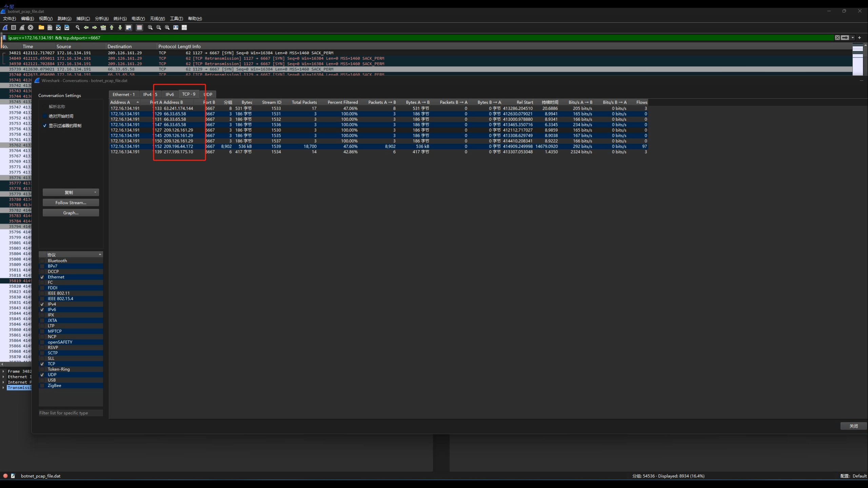Open the 复制 dropdown button

point(71,192)
